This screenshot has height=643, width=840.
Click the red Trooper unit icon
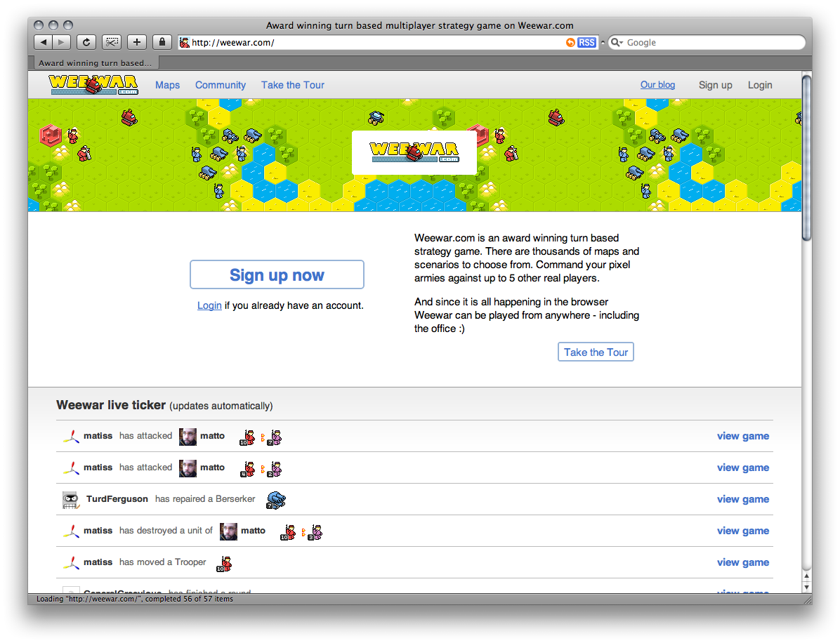click(x=224, y=564)
